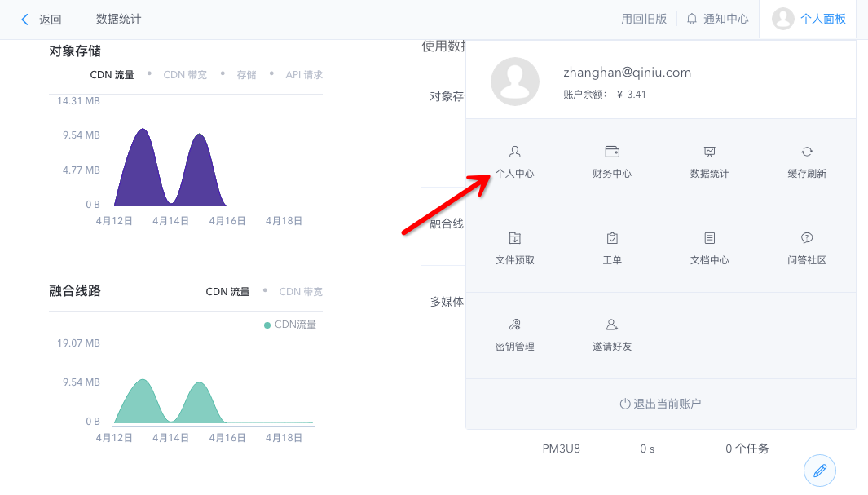868x495 pixels.
Task: Open 文档中心 documentation icon
Action: (709, 248)
